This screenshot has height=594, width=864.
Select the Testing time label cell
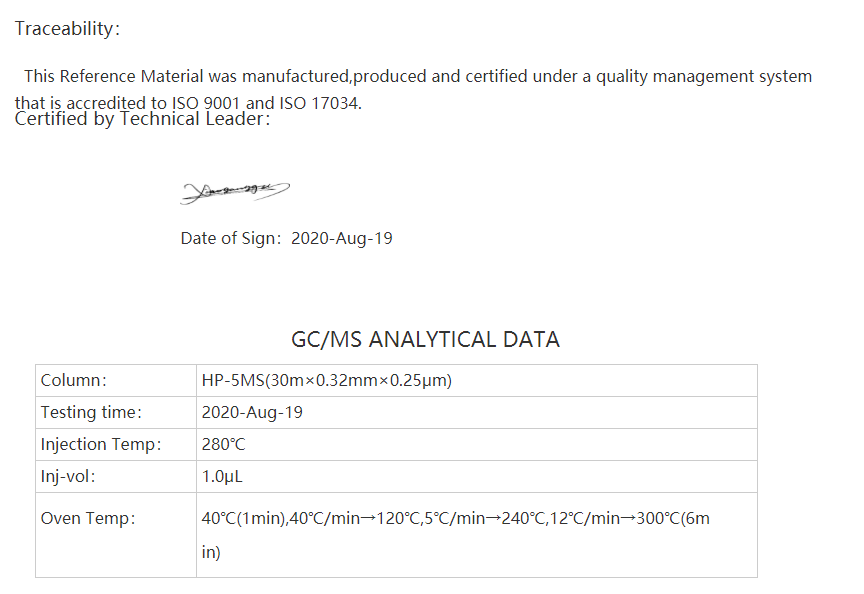point(116,412)
